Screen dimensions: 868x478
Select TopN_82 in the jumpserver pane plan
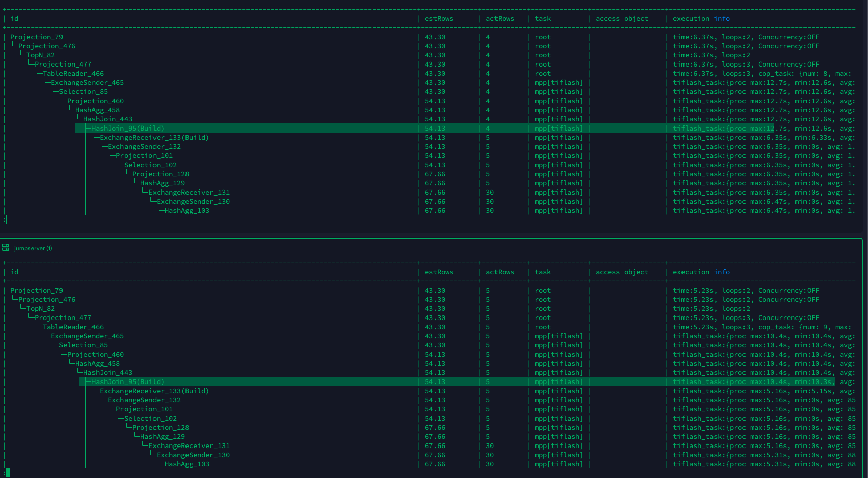[x=41, y=309]
